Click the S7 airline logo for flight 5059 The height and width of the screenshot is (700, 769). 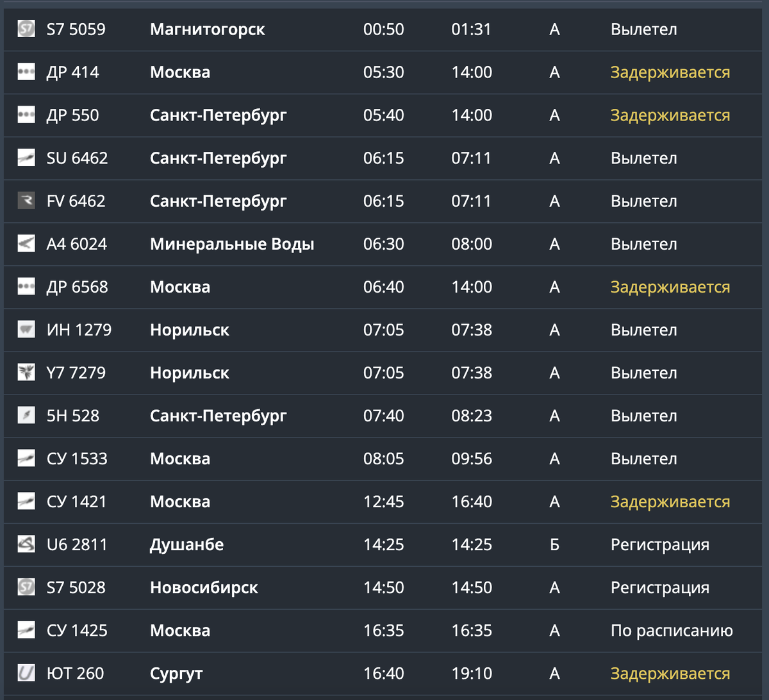26,29
